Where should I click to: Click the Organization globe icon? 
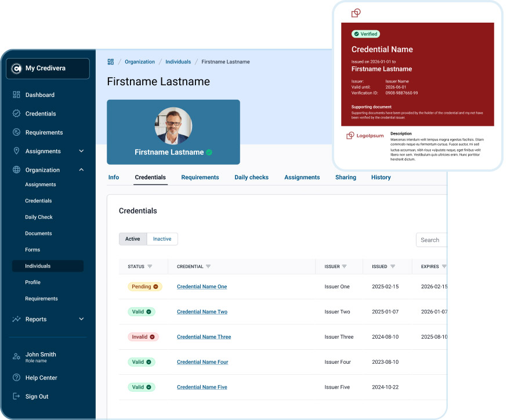coord(16,170)
